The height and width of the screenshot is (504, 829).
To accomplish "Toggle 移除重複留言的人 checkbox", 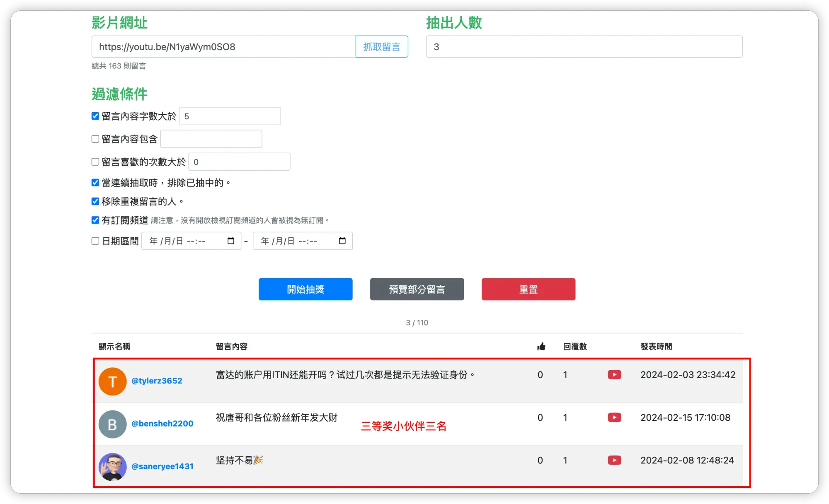I will [x=95, y=201].
